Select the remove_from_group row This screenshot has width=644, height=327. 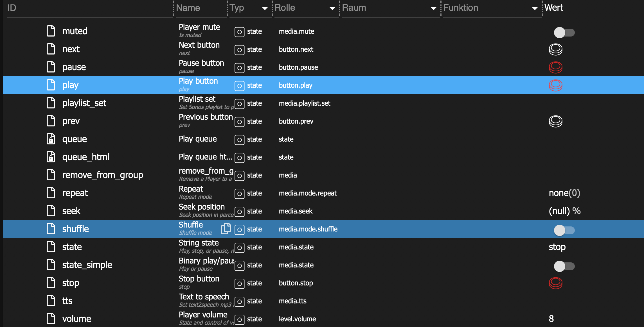(x=102, y=175)
